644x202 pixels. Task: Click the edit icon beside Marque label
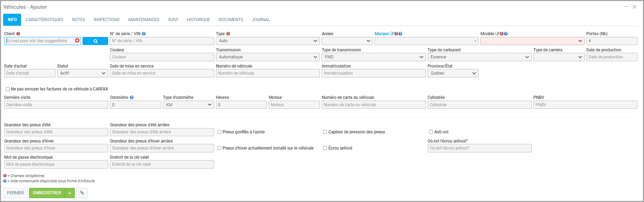392,34
